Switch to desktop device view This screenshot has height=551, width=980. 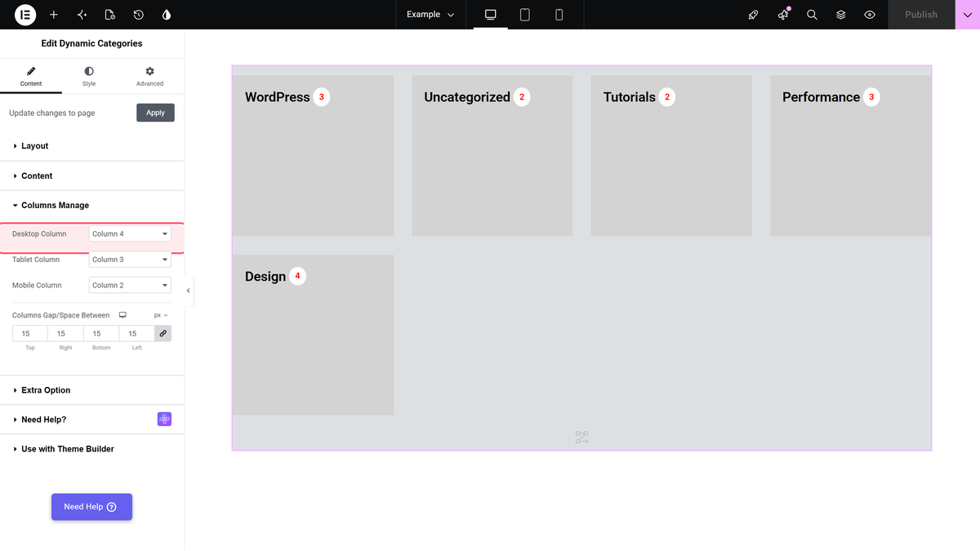pyautogui.click(x=491, y=15)
